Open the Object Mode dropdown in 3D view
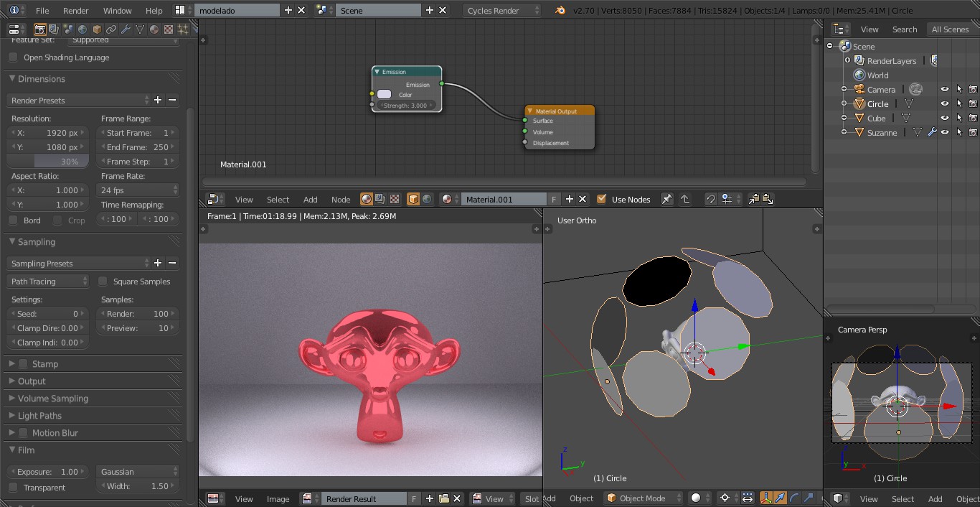 coord(644,498)
